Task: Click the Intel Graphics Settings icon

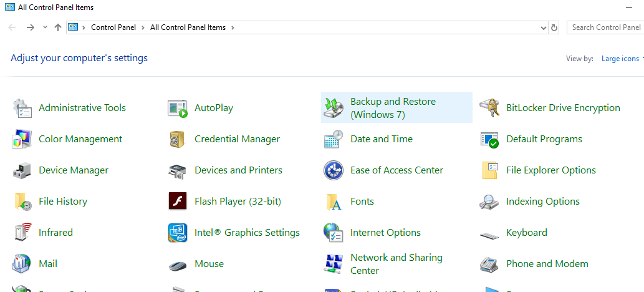Action: [178, 232]
